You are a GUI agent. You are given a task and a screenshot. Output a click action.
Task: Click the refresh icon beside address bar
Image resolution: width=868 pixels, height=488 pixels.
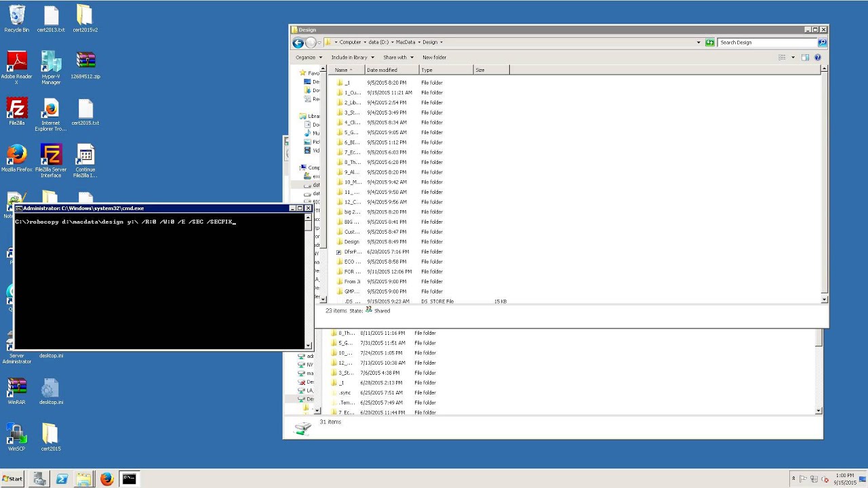(709, 42)
